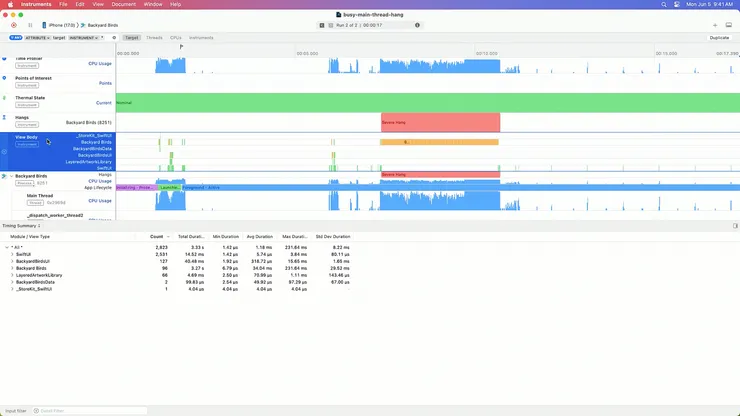Open the Apple menu

[x=10, y=4]
